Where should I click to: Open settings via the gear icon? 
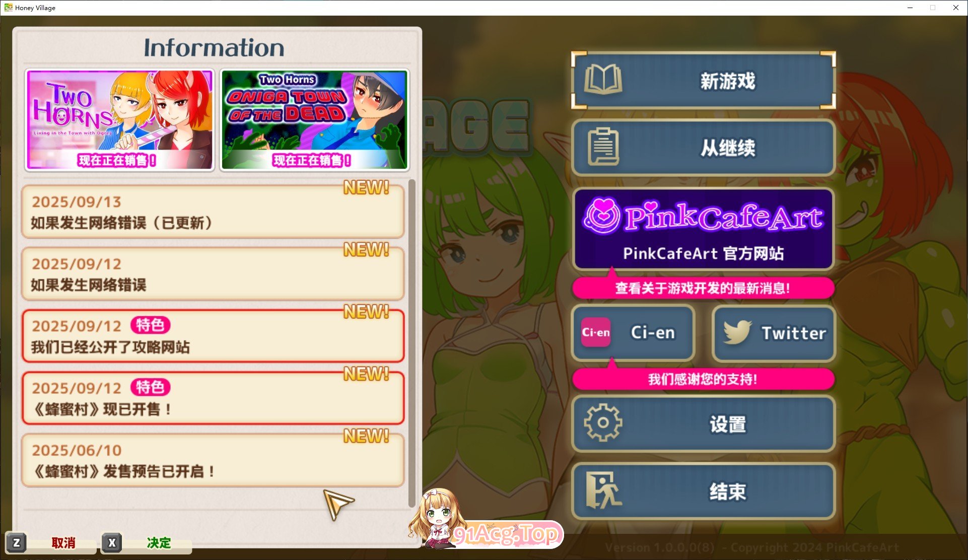tap(603, 424)
